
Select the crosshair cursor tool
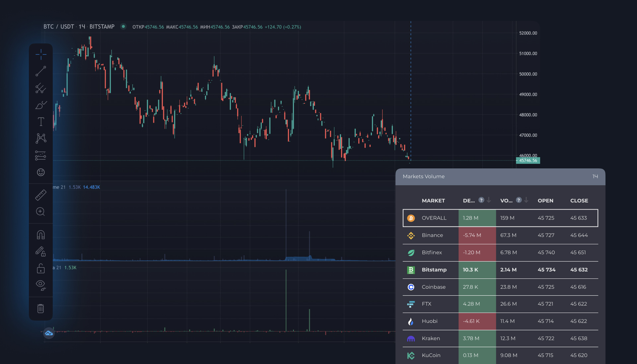(x=41, y=54)
